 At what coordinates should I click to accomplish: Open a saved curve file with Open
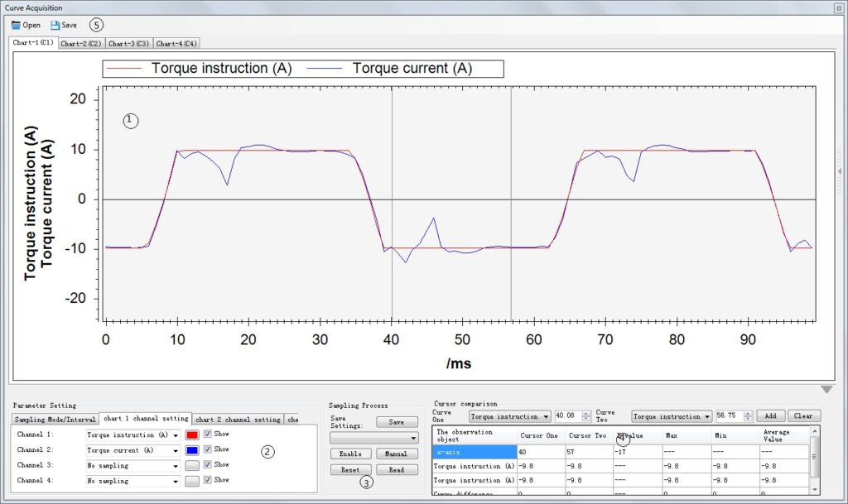[x=26, y=26]
